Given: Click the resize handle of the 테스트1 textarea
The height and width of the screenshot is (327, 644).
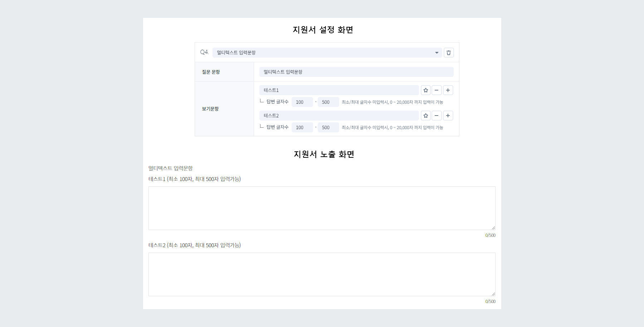Looking at the screenshot, I should pos(493,226).
